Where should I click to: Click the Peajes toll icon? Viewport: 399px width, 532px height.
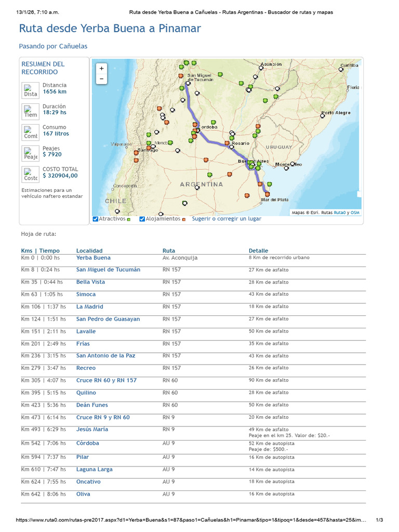click(x=30, y=154)
